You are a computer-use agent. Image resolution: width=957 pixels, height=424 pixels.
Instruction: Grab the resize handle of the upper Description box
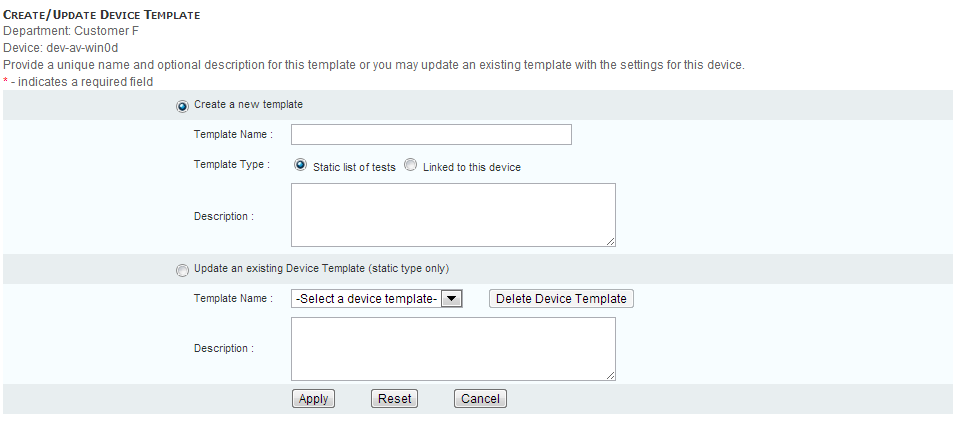tap(610, 241)
